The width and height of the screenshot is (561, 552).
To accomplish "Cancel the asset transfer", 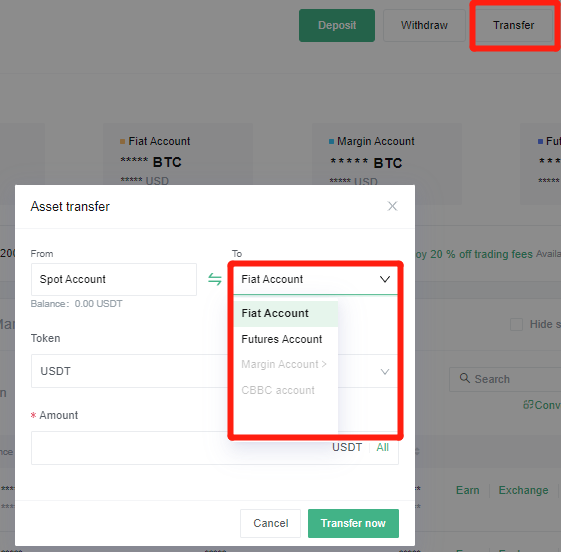I will pyautogui.click(x=270, y=523).
